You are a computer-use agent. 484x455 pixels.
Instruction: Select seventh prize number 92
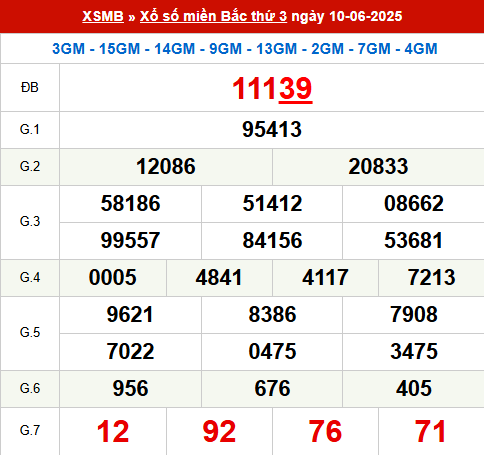[x=219, y=432]
